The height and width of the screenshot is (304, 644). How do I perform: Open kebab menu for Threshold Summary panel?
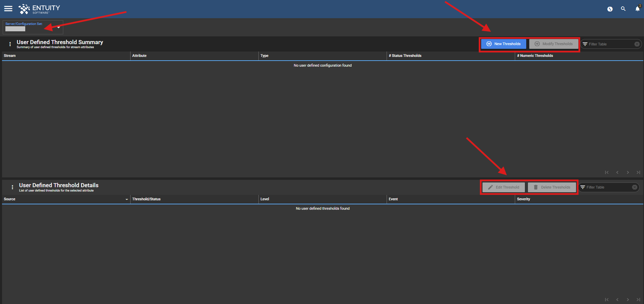pyautogui.click(x=10, y=44)
